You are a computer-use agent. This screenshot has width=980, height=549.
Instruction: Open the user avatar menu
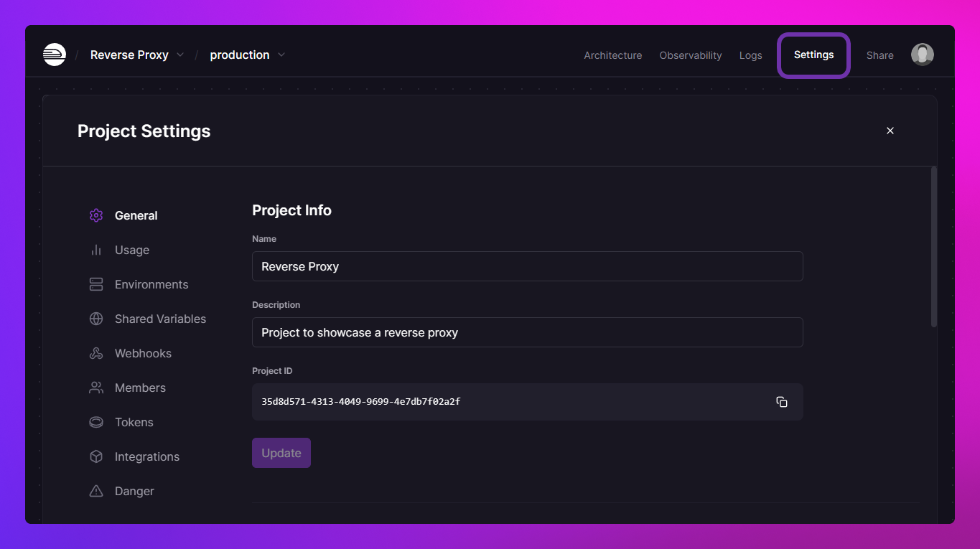pyautogui.click(x=923, y=55)
